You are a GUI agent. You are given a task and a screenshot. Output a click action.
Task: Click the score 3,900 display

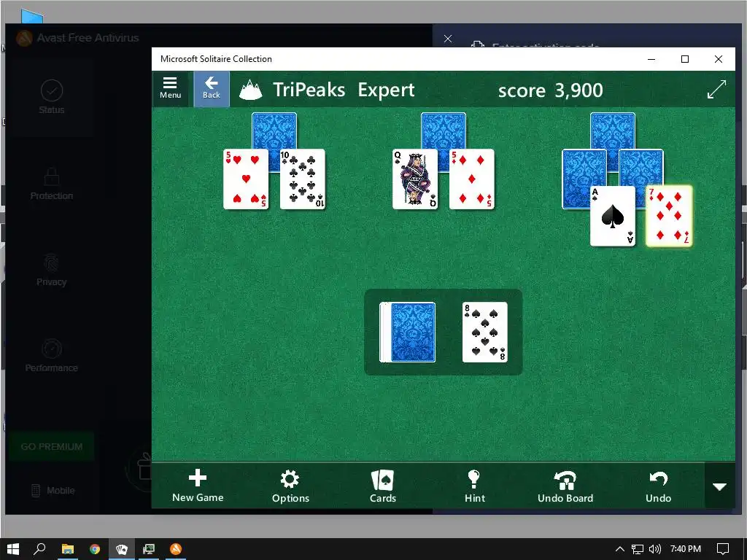550,90
